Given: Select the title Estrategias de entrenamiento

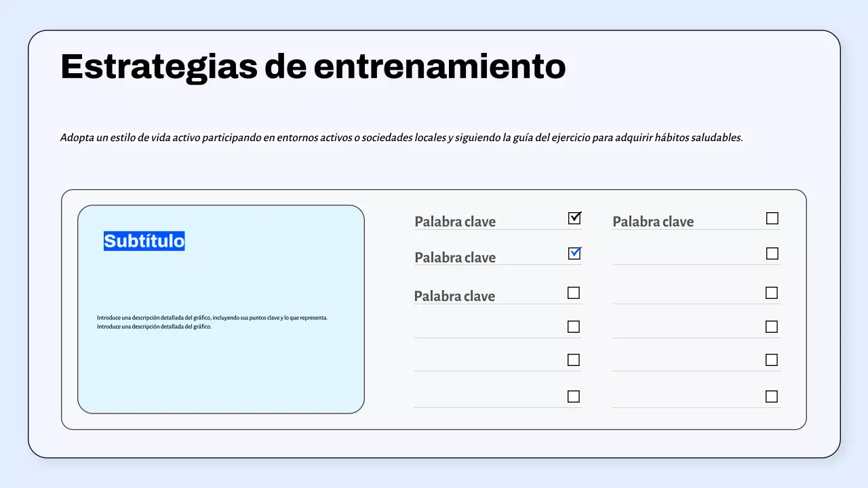Looking at the screenshot, I should click(313, 66).
